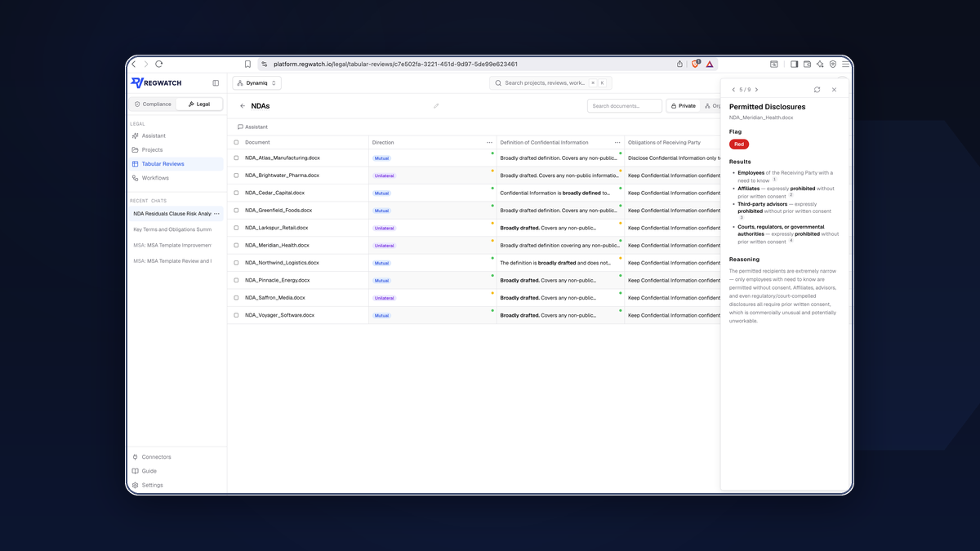Image resolution: width=980 pixels, height=551 pixels.
Task: Go to the next result in the detail panel
Action: point(756,90)
